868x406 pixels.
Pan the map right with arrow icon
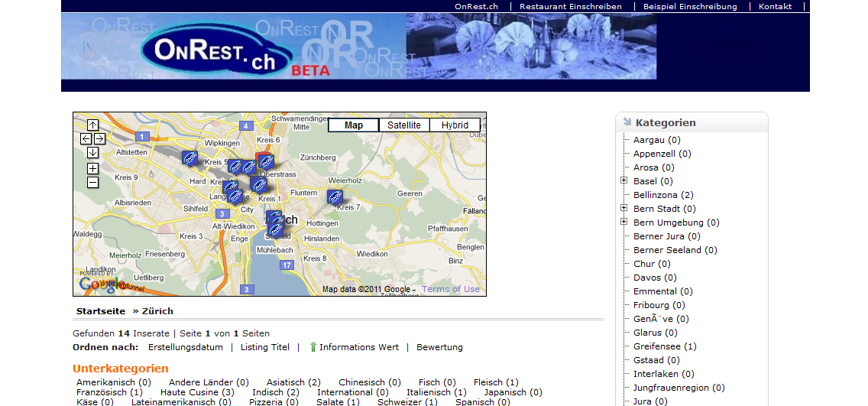[99, 138]
